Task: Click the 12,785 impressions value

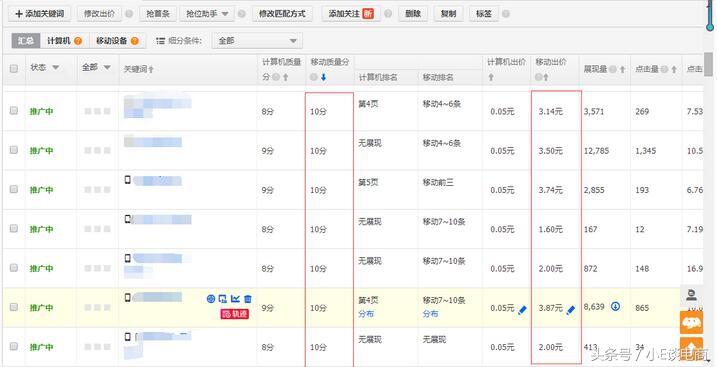Action: click(x=596, y=150)
